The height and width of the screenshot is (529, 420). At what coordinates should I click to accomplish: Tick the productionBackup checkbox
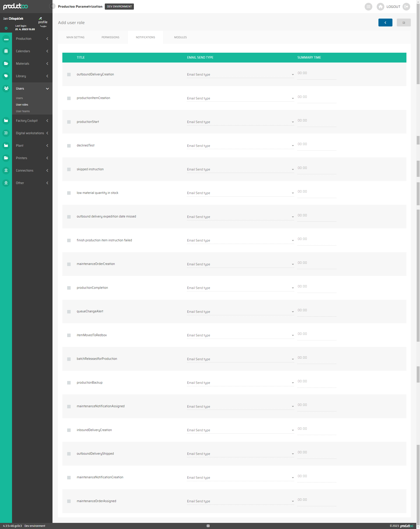69,383
